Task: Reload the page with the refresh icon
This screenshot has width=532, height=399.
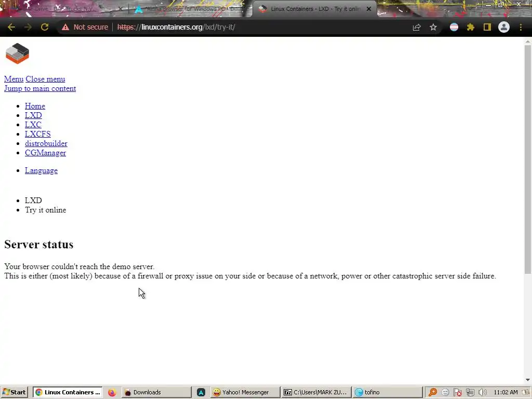Action: [x=45, y=27]
